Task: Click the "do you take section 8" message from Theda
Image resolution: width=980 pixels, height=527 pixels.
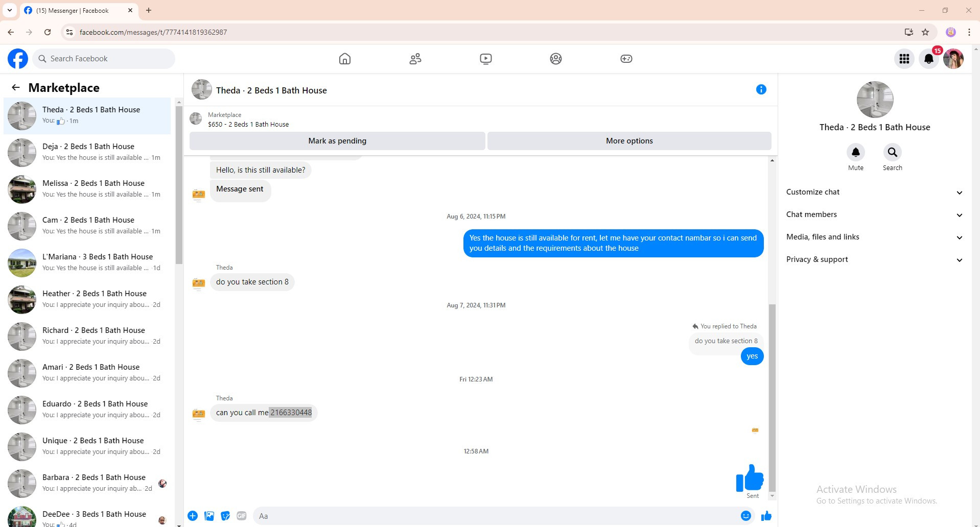Action: click(252, 282)
